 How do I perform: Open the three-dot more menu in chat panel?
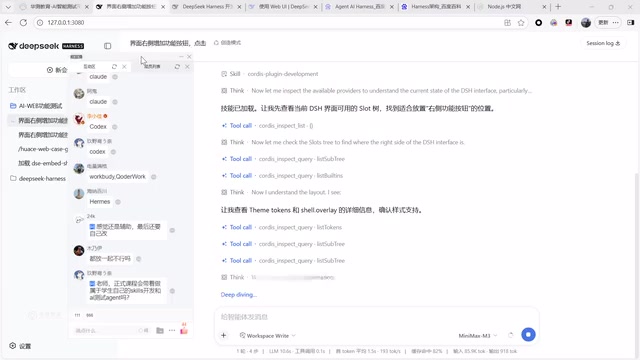click(172, 331)
